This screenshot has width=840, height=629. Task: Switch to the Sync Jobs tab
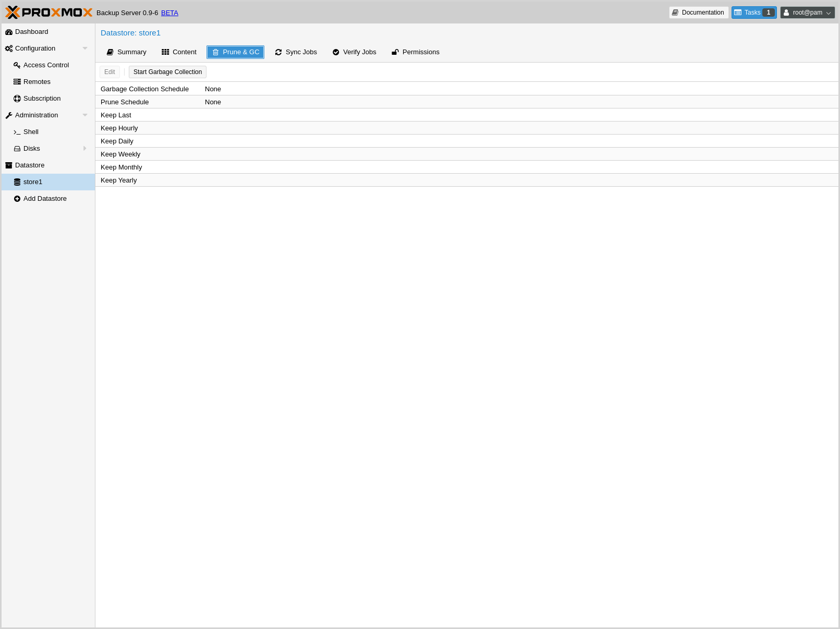pyautogui.click(x=296, y=52)
